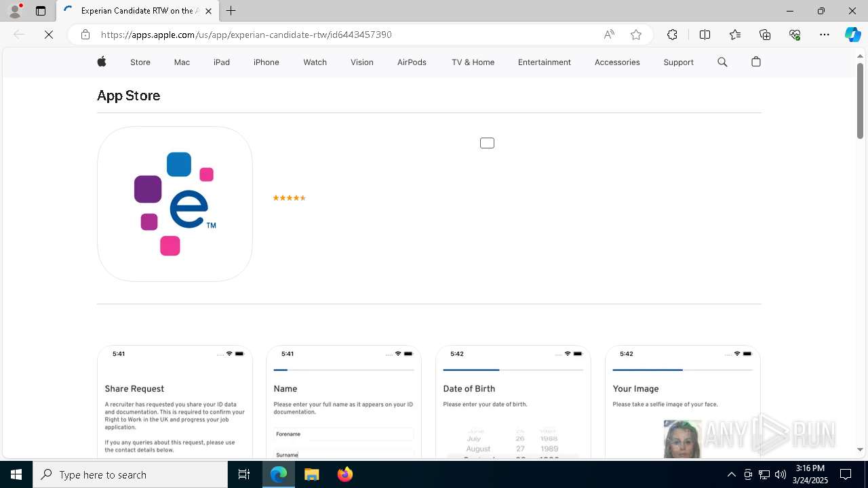Open iPhone menu item
Screen dimensions: 868x488
tap(267, 62)
